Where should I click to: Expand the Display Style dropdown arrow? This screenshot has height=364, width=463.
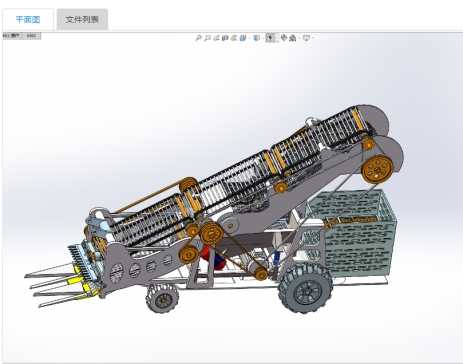pyautogui.click(x=263, y=38)
